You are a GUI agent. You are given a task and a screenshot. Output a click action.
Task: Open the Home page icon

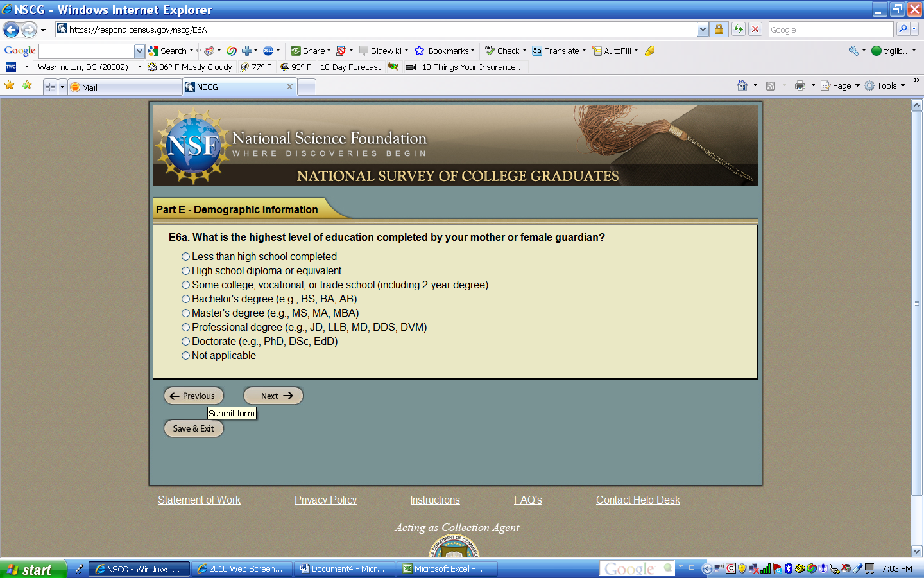(x=742, y=85)
